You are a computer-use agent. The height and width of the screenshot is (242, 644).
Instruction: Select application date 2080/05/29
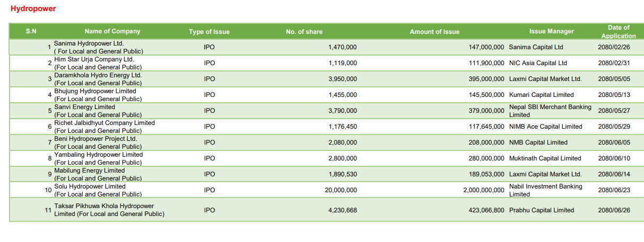614,127
